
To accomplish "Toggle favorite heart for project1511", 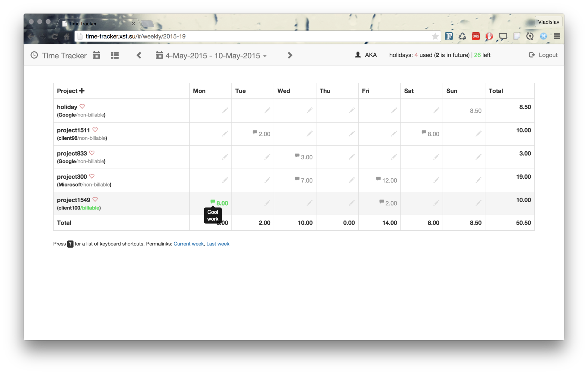I will [95, 130].
